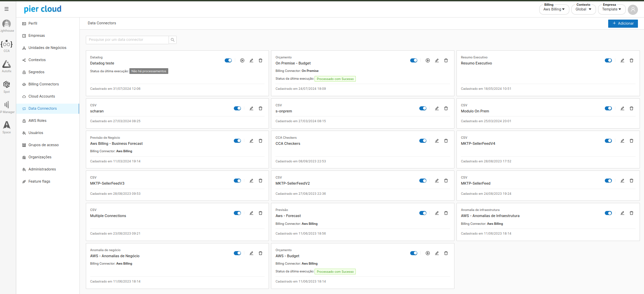Delete the Resumo Executivo connector
644x294 pixels.
click(x=631, y=60)
